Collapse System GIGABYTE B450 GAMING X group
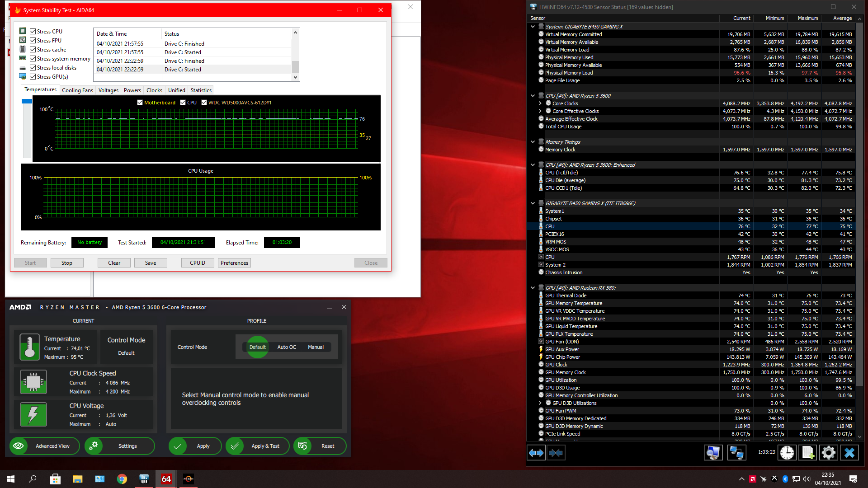This screenshot has width=868, height=488. pyautogui.click(x=533, y=27)
